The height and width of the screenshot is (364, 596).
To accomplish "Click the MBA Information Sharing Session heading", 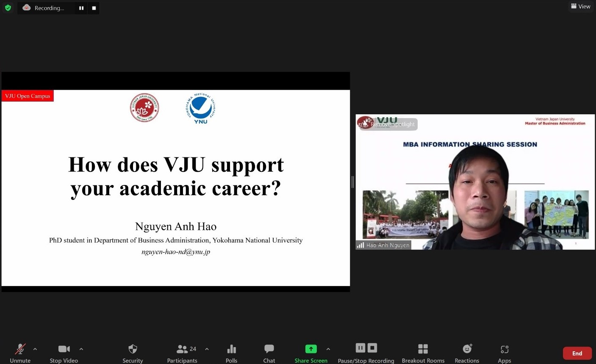I will pyautogui.click(x=470, y=144).
